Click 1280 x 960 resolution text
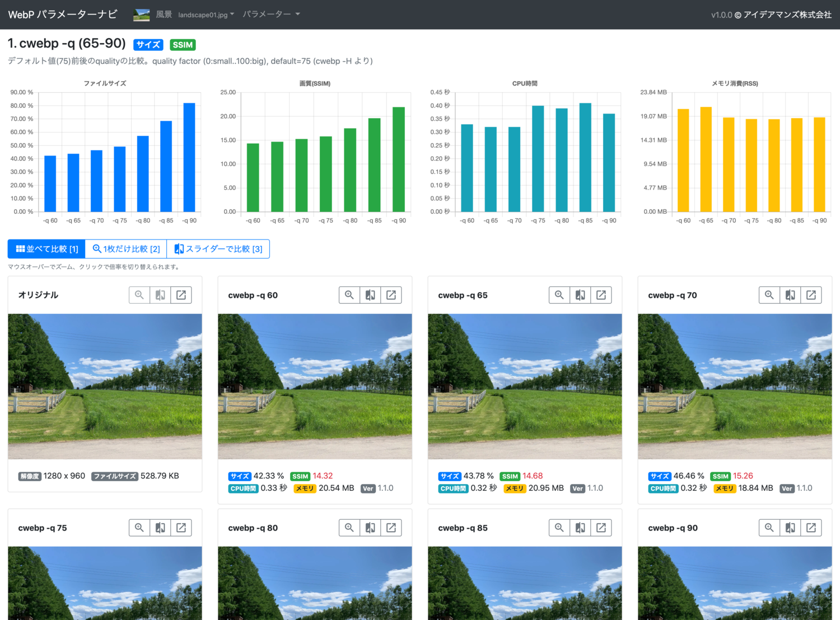This screenshot has width=840, height=620. pyautogui.click(x=64, y=476)
